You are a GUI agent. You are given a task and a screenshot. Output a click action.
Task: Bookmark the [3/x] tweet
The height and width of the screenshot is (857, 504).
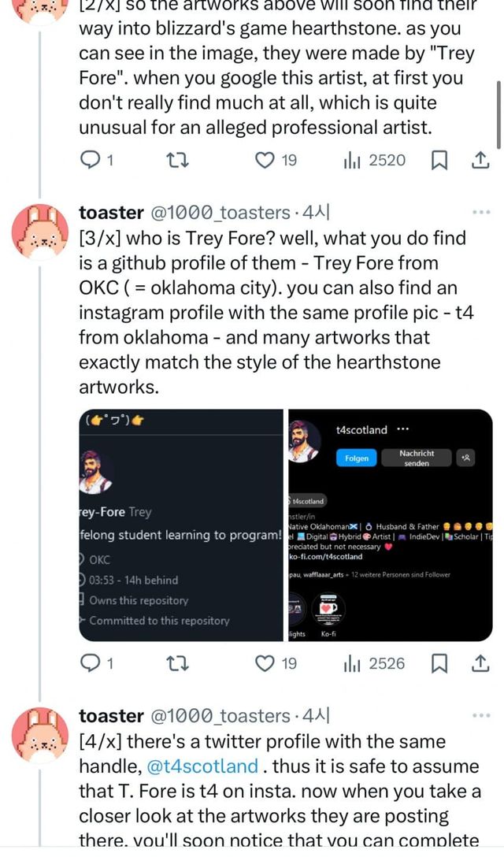[439, 664]
